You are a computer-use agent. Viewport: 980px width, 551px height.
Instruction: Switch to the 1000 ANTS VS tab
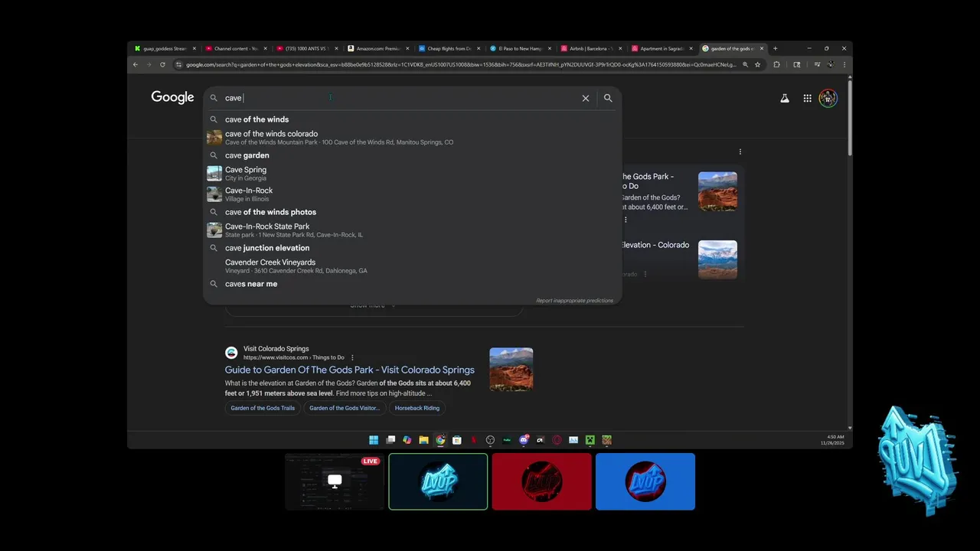305,48
